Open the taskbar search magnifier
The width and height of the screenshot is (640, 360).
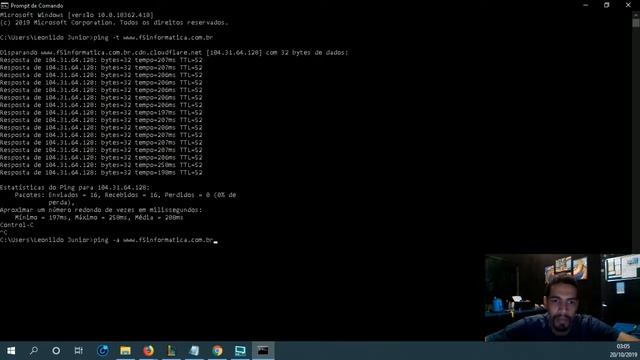34,351
